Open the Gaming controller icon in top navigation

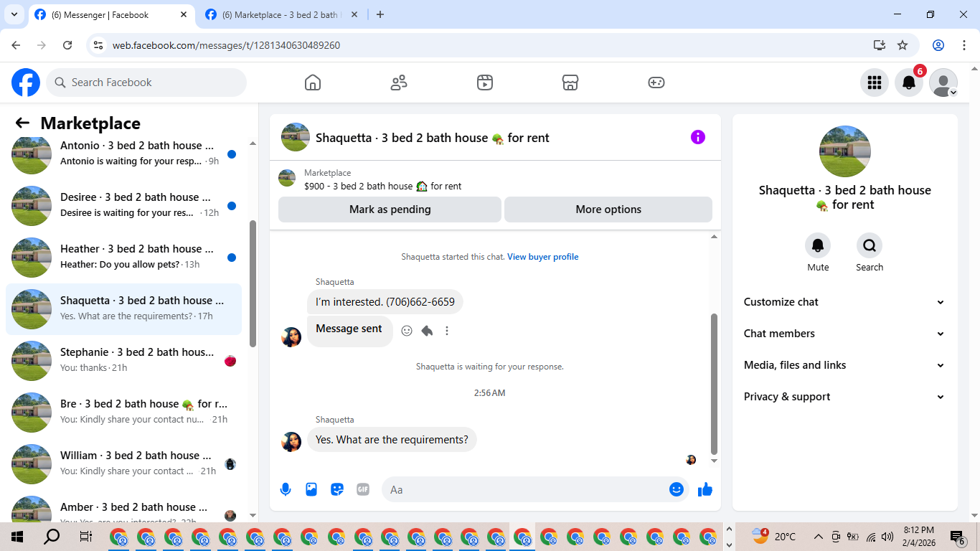point(656,83)
